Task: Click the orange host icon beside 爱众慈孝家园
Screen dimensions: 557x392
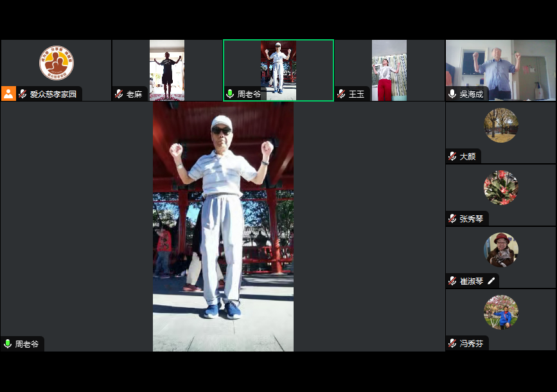Action: (8, 94)
